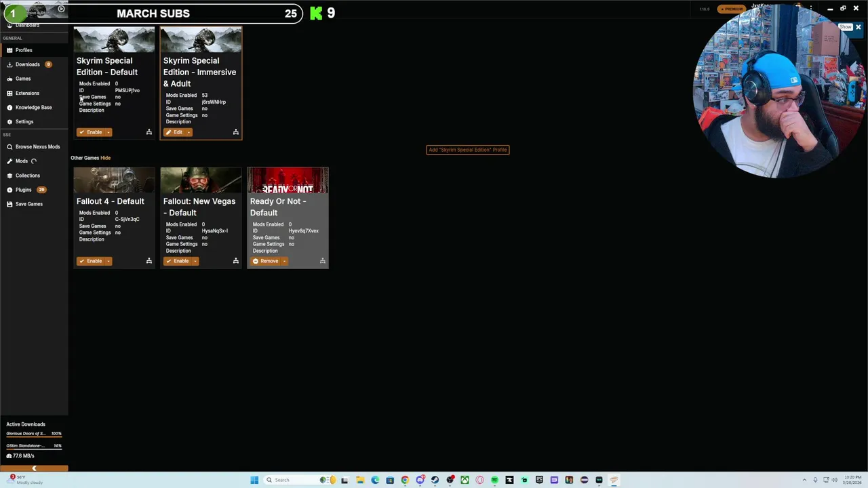Image resolution: width=868 pixels, height=488 pixels.
Task: Hide the Other Games section
Action: pos(105,158)
